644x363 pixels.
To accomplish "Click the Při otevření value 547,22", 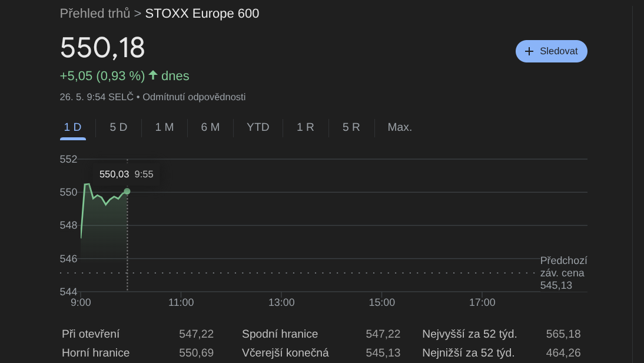I will pos(197,334).
